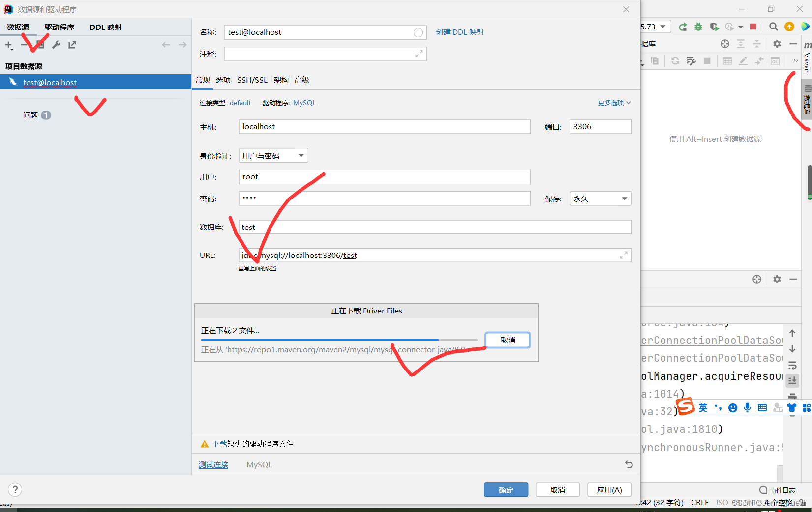This screenshot has width=812, height=512.
Task: Click the dialog 取消 button at bottom
Action: 558,490
